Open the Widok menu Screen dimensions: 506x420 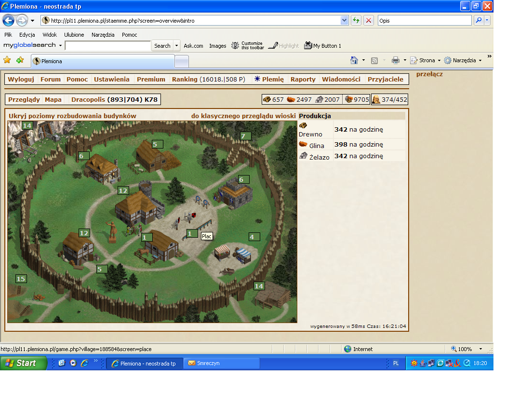coord(50,35)
